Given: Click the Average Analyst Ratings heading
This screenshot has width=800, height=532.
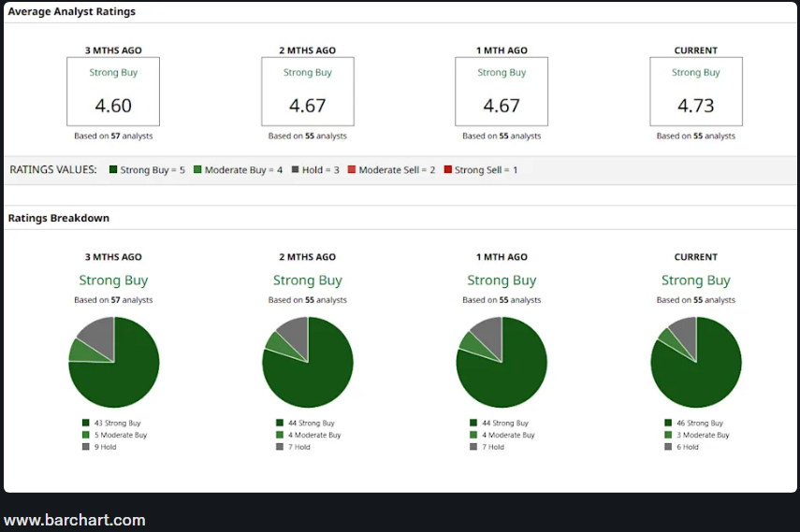Looking at the screenshot, I should pyautogui.click(x=72, y=11).
